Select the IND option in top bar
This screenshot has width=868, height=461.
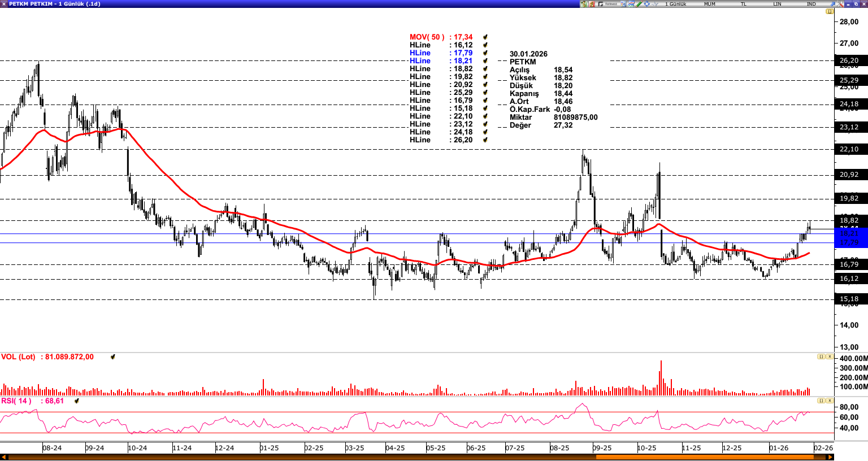click(x=811, y=4)
